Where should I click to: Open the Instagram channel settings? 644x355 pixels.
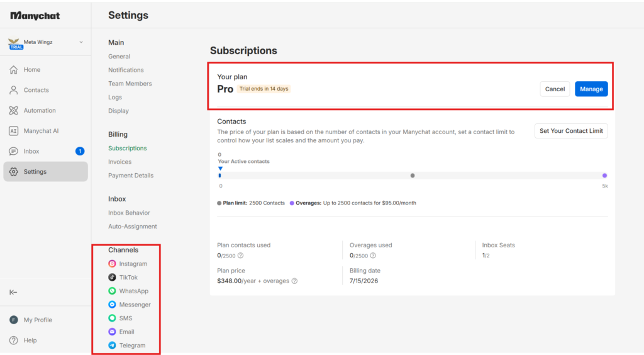pyautogui.click(x=127, y=264)
